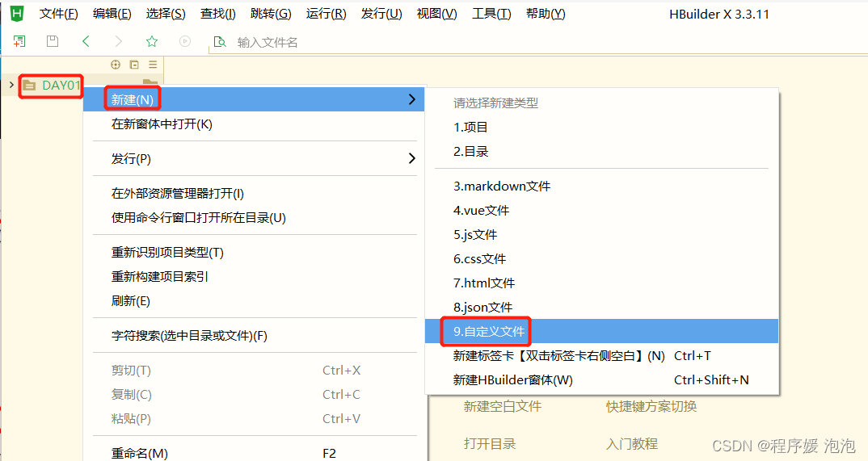
Task: Select 9.自定义文件
Action: pos(602,332)
